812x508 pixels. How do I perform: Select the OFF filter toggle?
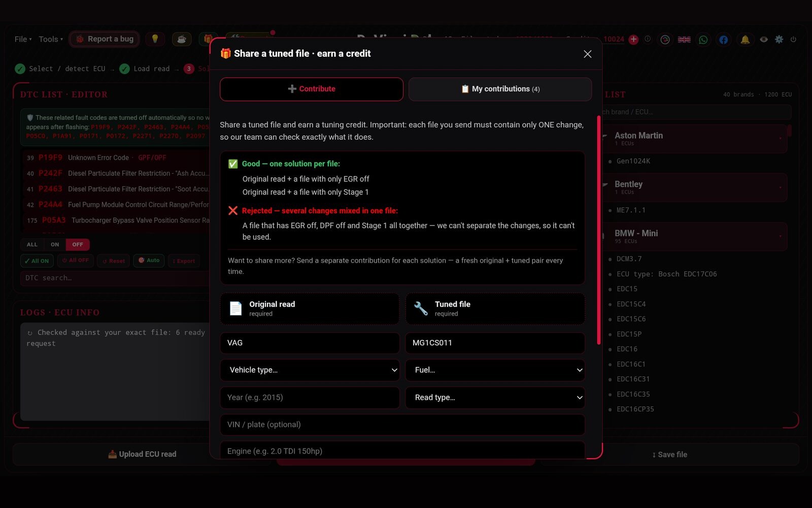point(78,244)
